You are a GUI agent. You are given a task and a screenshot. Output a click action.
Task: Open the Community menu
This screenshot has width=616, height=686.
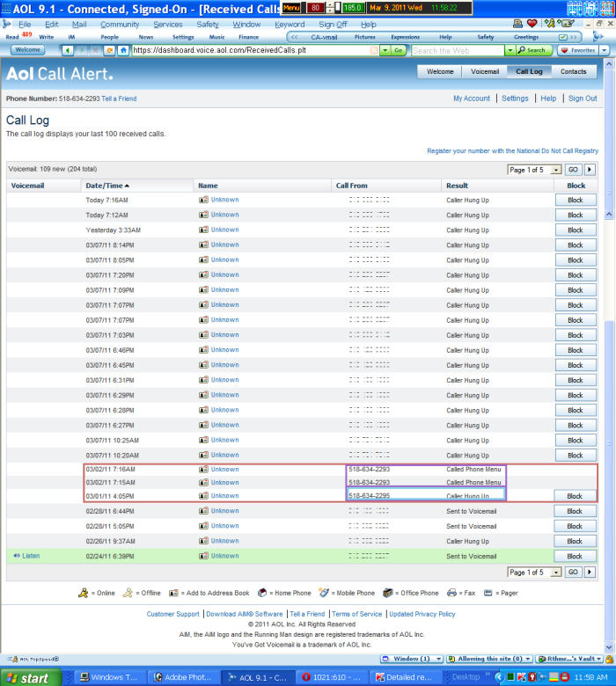pyautogui.click(x=120, y=25)
